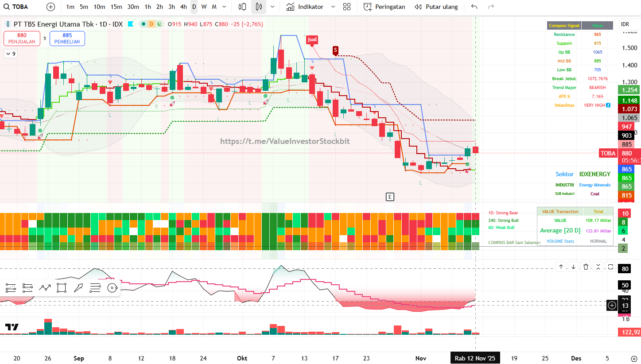Switch to the M monthly timeframe
Image resolution: width=641 pixels, height=364 pixels.
pyautogui.click(x=214, y=7)
